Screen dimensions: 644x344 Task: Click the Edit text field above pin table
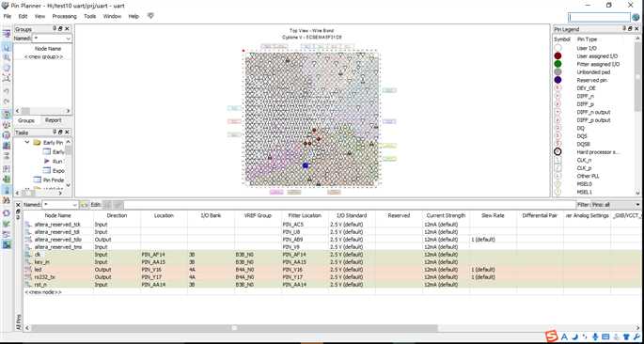pos(350,205)
